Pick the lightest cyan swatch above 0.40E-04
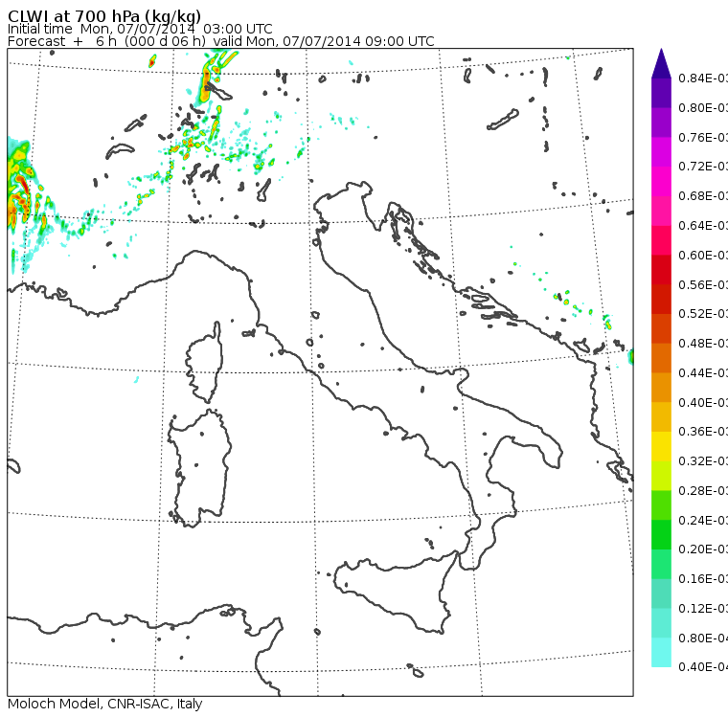The width and height of the screenshot is (728, 717). click(x=661, y=653)
